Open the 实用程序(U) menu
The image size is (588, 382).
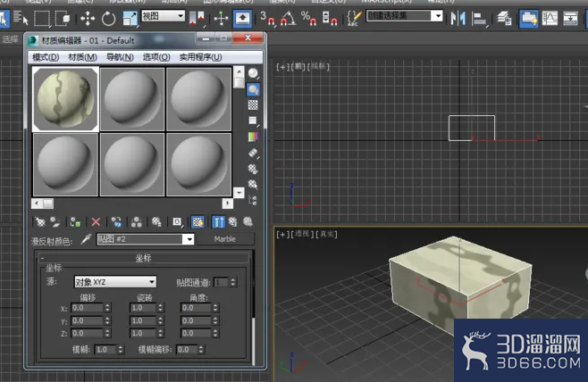(201, 57)
